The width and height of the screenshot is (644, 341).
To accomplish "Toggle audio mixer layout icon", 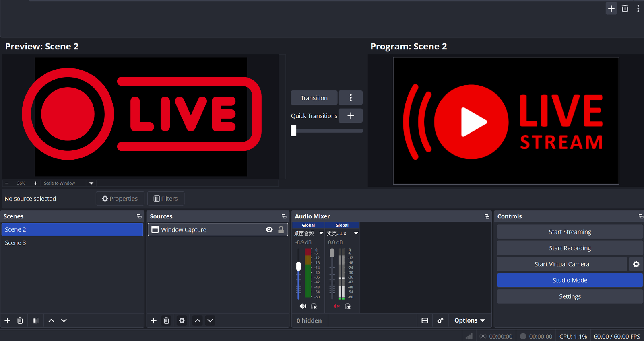I will (425, 320).
